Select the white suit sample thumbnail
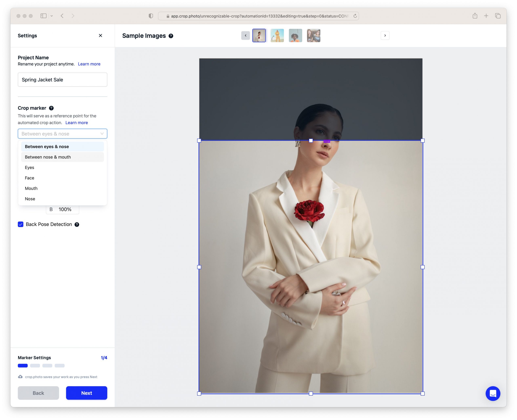This screenshot has height=420, width=517. tap(259, 36)
